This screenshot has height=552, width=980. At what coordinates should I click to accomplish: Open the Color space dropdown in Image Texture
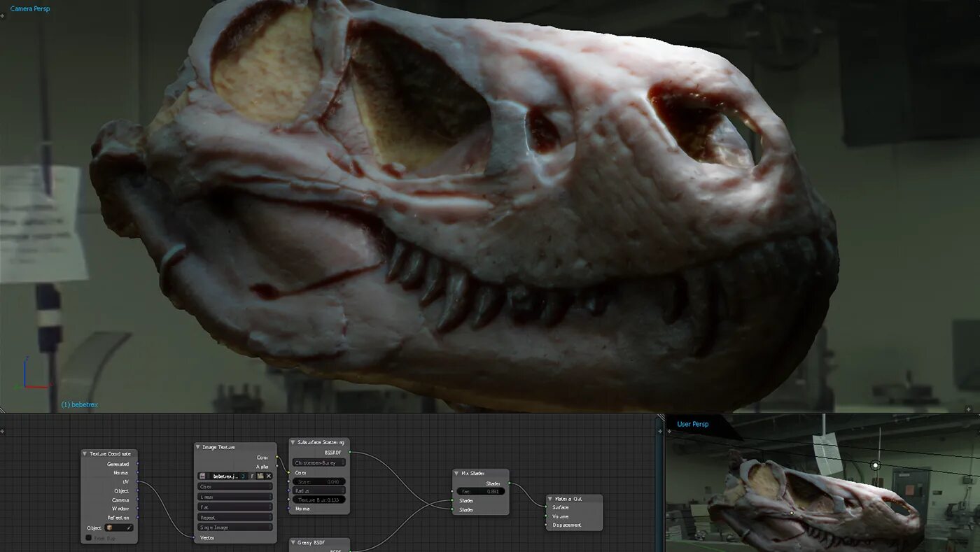234,486
